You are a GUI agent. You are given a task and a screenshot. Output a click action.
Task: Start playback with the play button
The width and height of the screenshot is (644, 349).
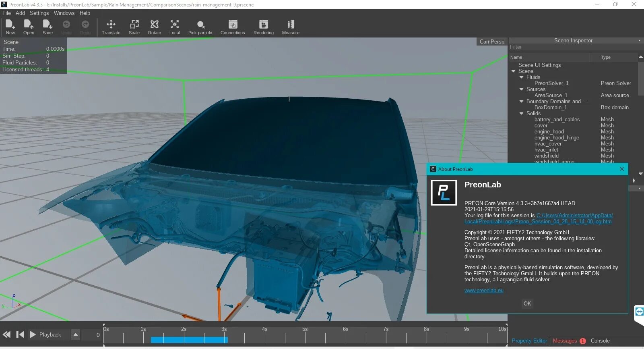point(33,334)
